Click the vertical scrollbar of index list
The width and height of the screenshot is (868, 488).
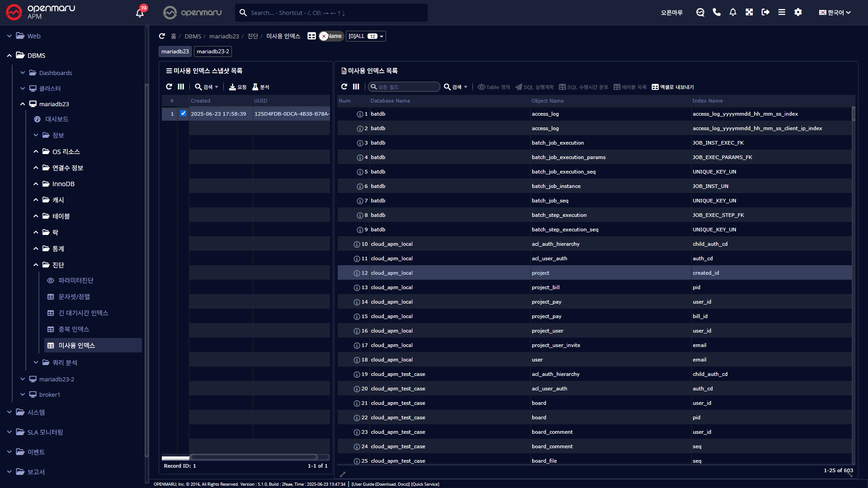854,114
